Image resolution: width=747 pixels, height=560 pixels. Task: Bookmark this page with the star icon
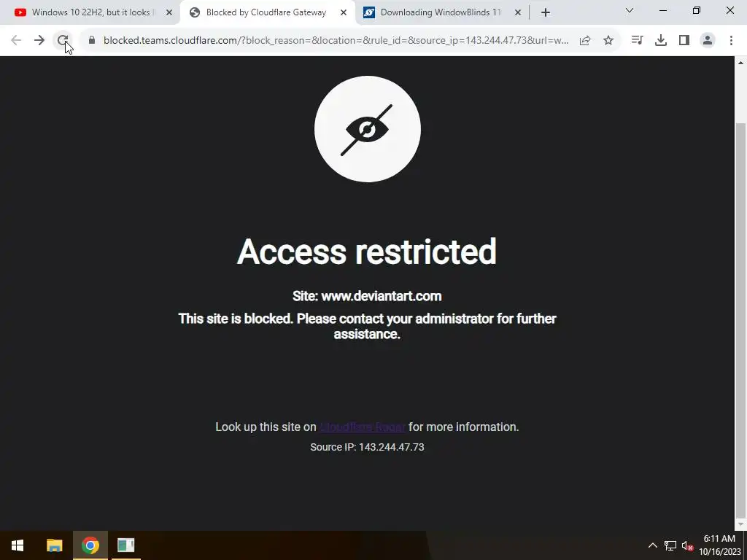pyautogui.click(x=608, y=41)
